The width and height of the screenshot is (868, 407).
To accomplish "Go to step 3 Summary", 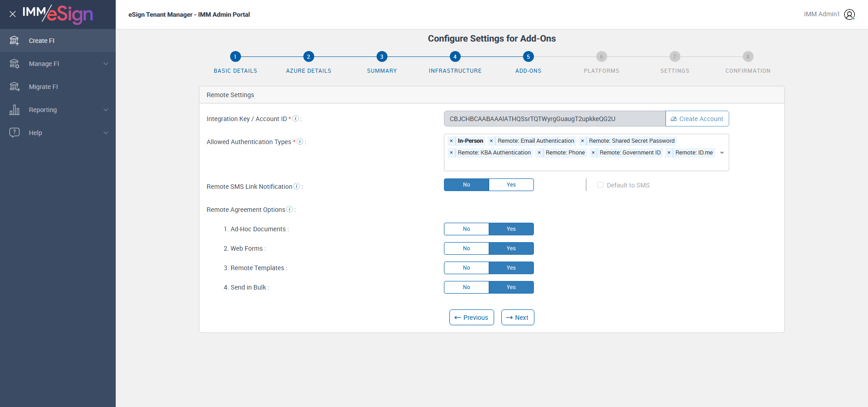I will [382, 56].
